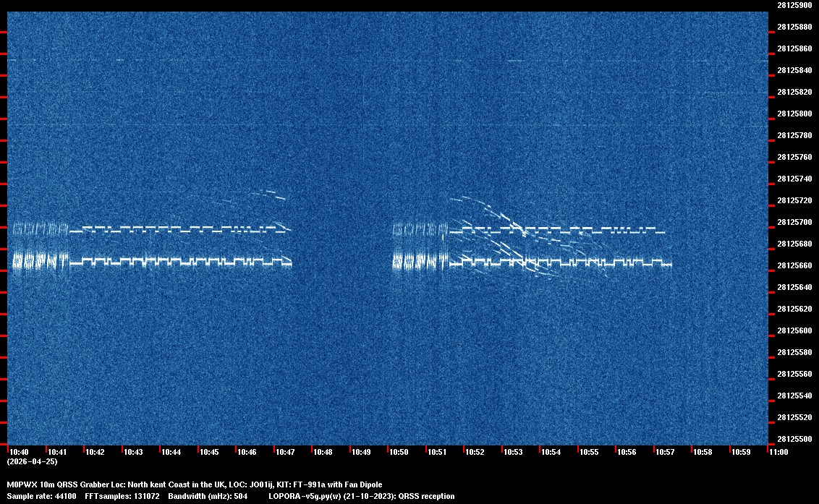
Task: Click the 28125660 frequency label
Action: point(794,265)
